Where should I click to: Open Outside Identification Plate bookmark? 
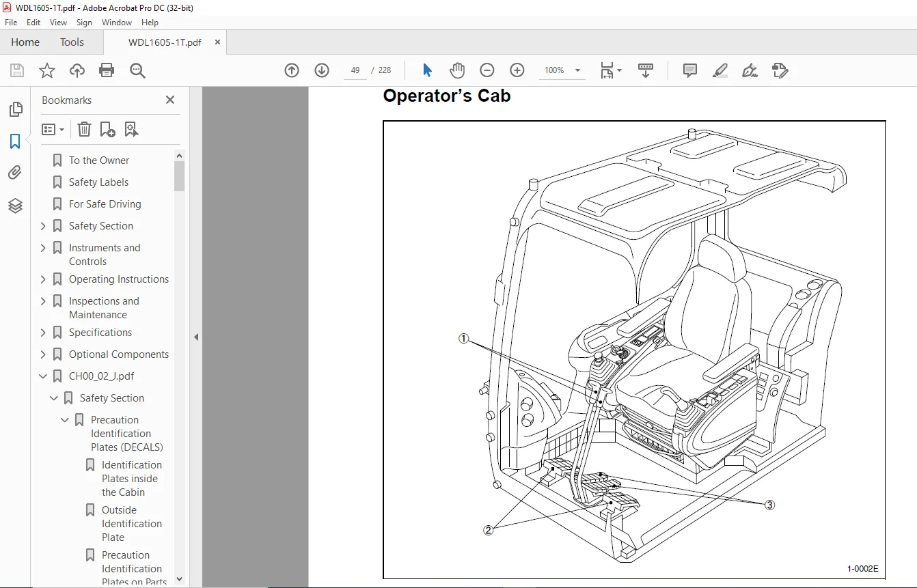pyautogui.click(x=132, y=524)
